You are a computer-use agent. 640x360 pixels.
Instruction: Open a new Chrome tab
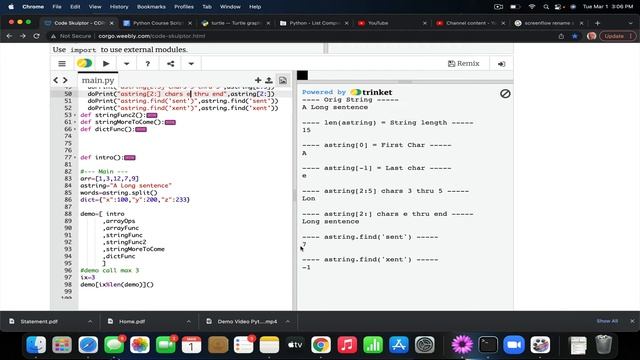coord(598,23)
